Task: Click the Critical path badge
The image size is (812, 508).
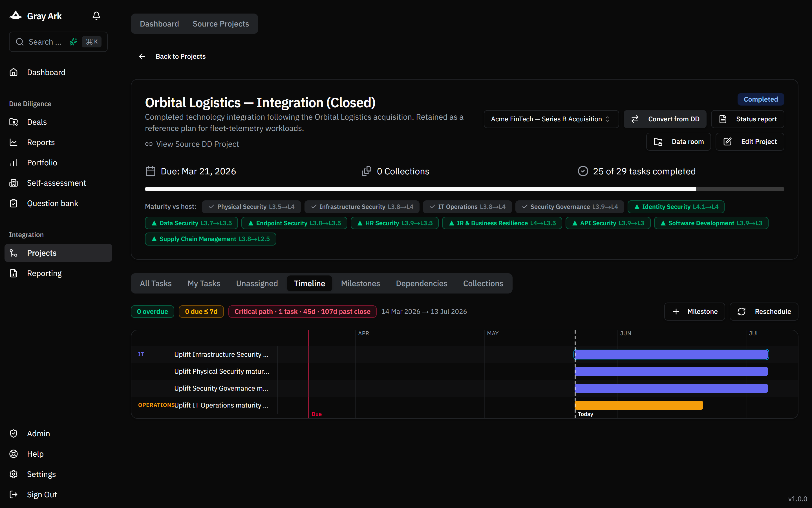Action: pyautogui.click(x=302, y=312)
